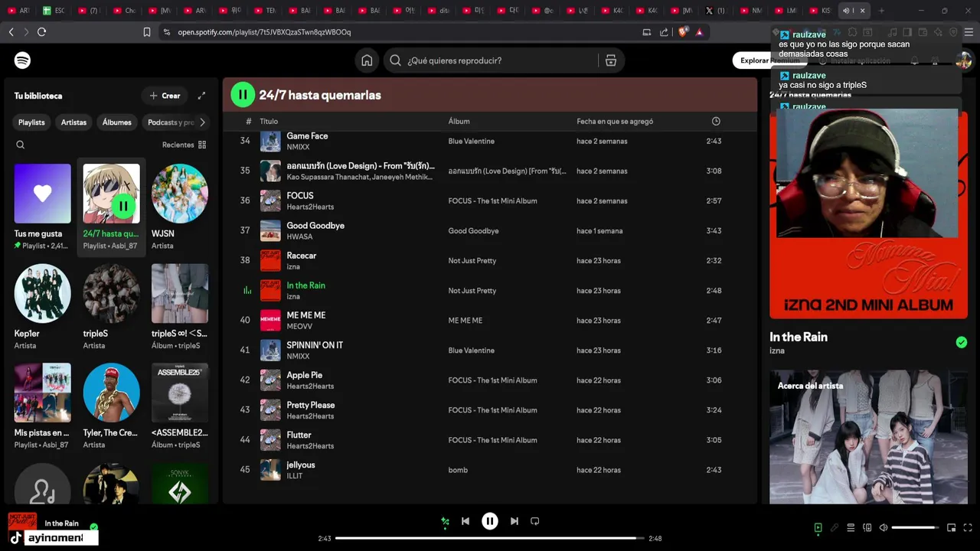Enter full screen player mode
The width and height of the screenshot is (980, 551).
(x=969, y=527)
